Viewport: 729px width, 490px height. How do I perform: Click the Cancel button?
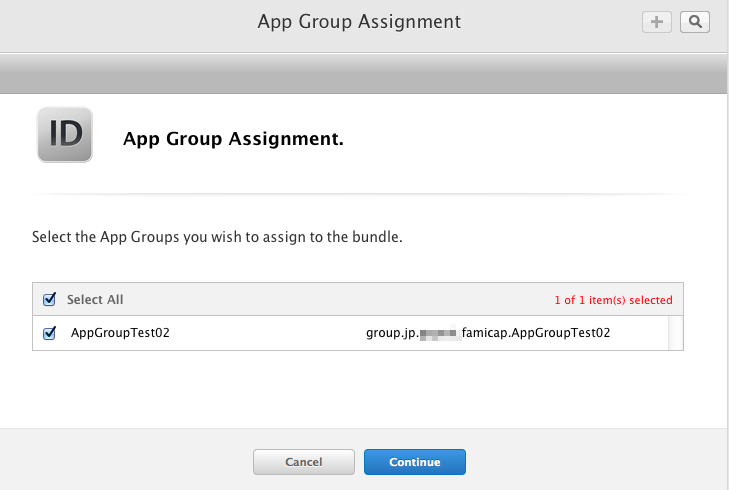click(304, 462)
